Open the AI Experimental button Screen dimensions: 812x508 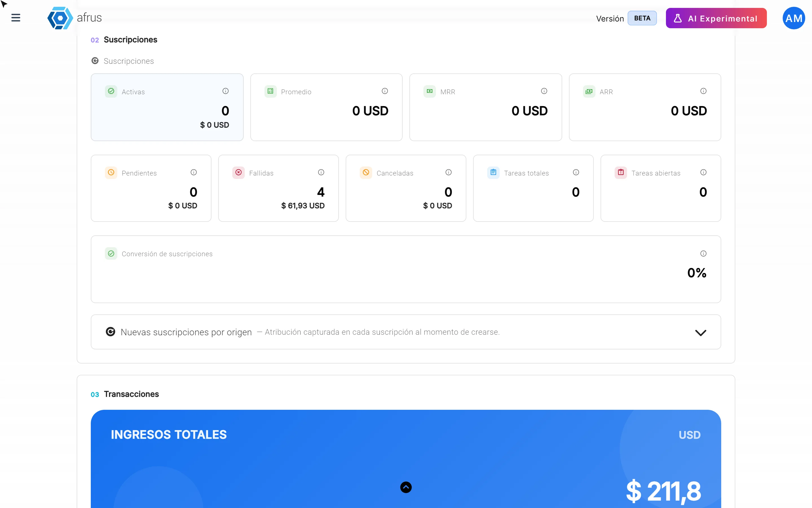click(x=716, y=18)
